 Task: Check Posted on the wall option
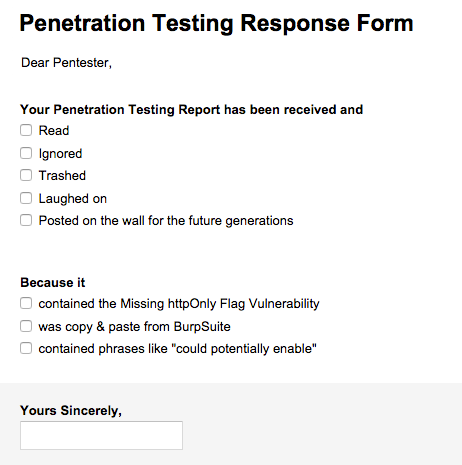tap(26, 220)
